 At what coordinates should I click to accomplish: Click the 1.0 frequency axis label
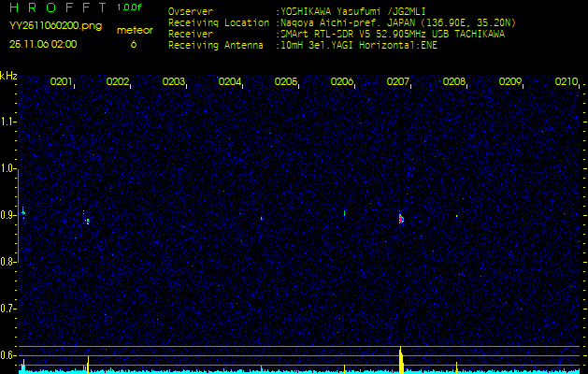point(8,168)
